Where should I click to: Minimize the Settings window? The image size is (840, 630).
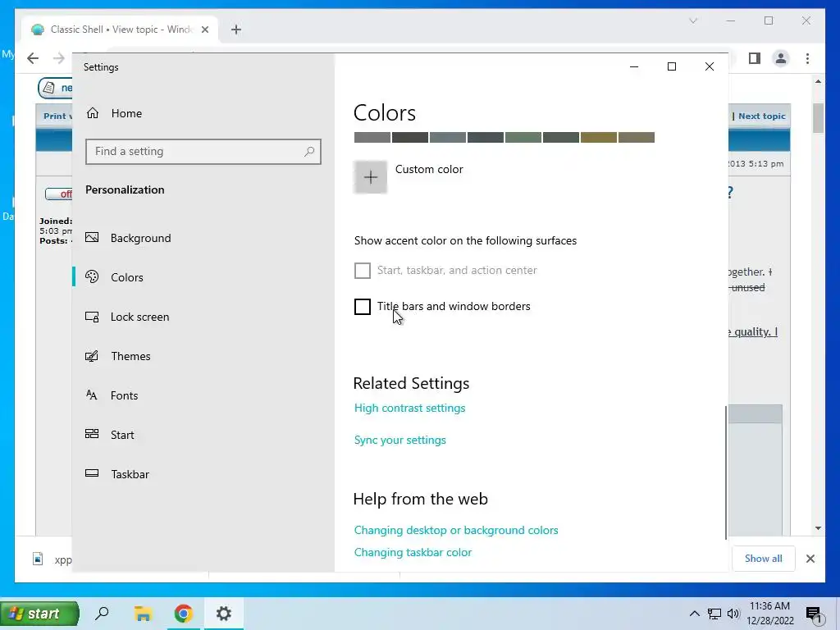click(x=634, y=66)
